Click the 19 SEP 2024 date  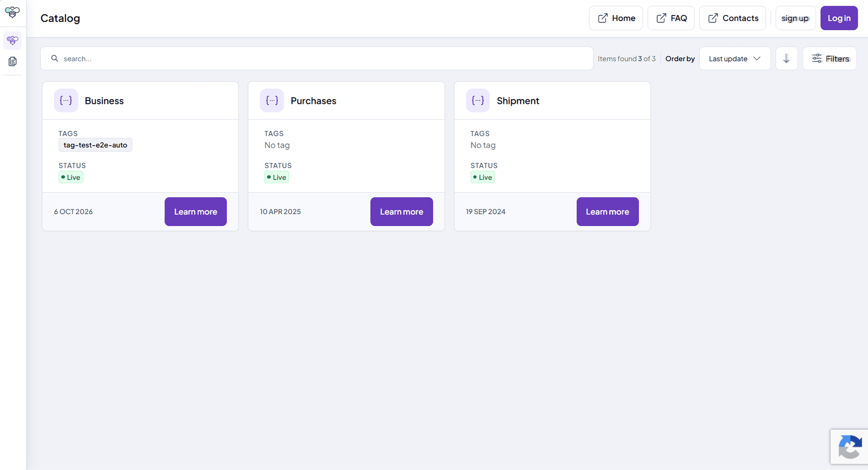[x=486, y=212]
